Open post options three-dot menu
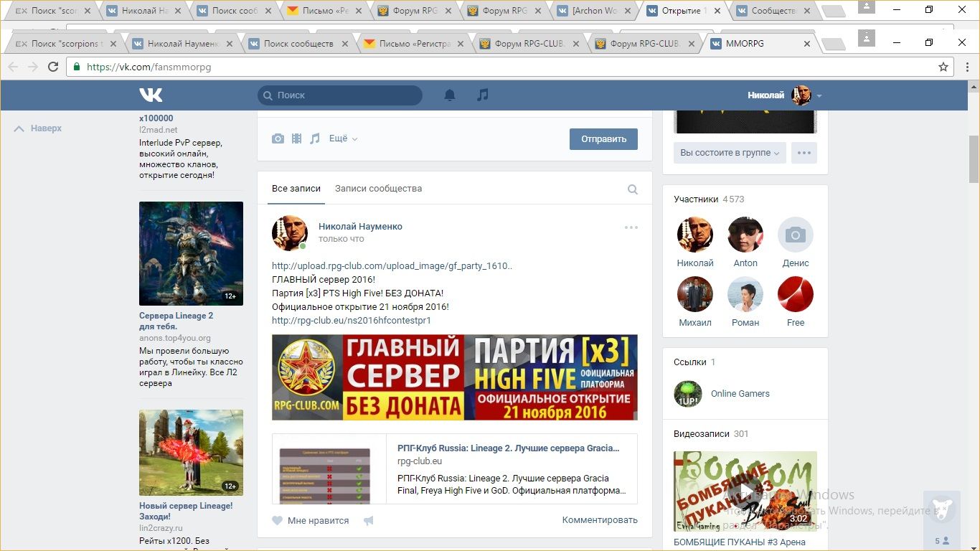This screenshot has width=980, height=551. tap(631, 227)
